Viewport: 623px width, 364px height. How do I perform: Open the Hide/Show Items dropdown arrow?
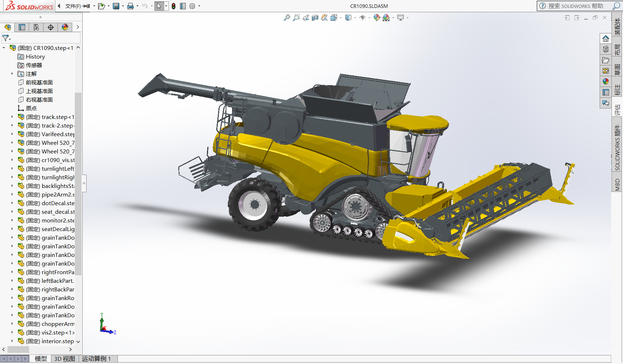pyautogui.click(x=369, y=18)
